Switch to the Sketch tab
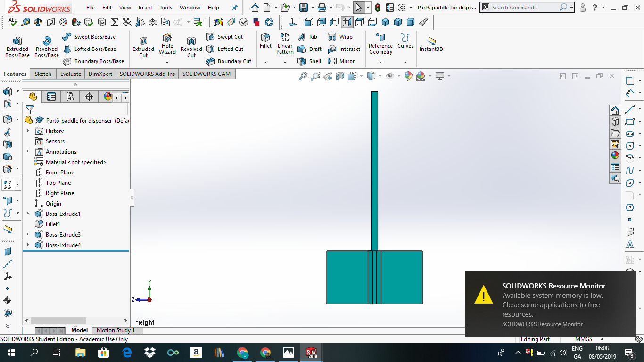This screenshot has height=362, width=644. click(x=43, y=74)
